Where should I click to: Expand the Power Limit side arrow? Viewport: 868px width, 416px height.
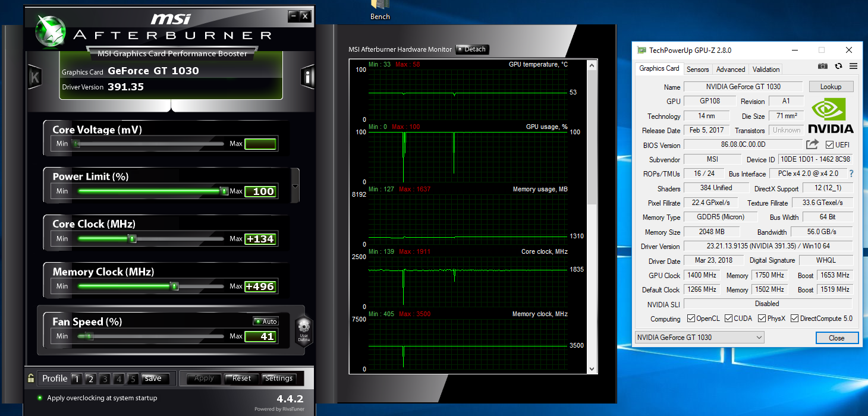click(295, 186)
